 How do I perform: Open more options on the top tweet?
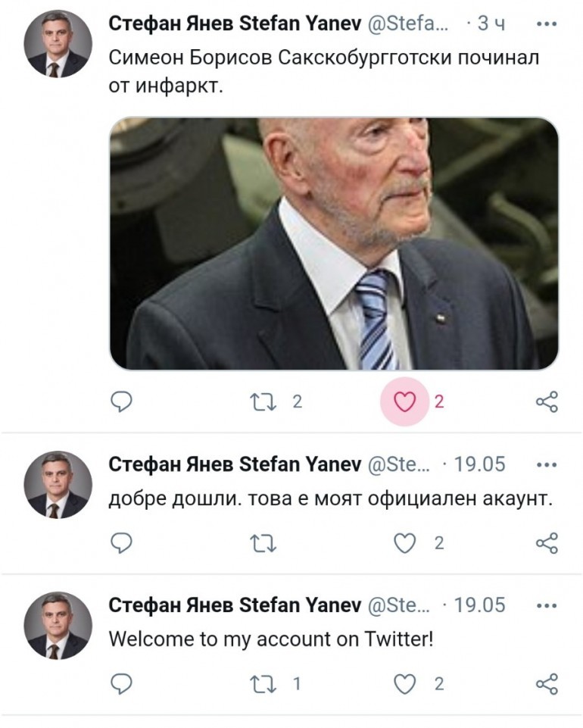pos(547,24)
